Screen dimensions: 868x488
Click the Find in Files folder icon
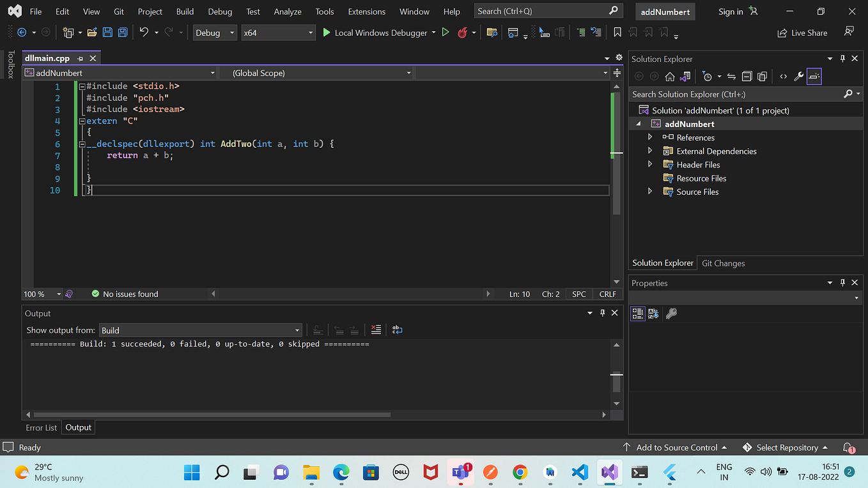pos(492,33)
